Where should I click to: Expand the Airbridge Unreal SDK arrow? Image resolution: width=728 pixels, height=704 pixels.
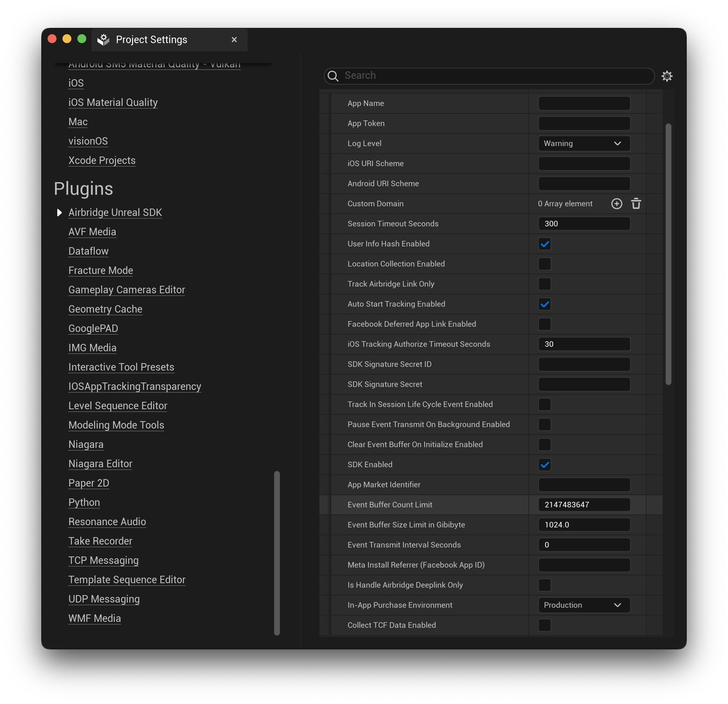click(59, 213)
